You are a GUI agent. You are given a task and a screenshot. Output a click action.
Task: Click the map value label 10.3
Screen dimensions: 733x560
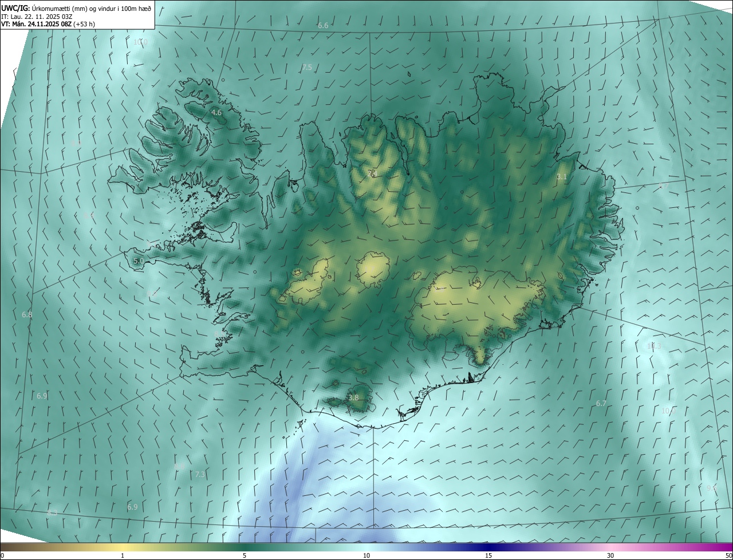pos(654,346)
